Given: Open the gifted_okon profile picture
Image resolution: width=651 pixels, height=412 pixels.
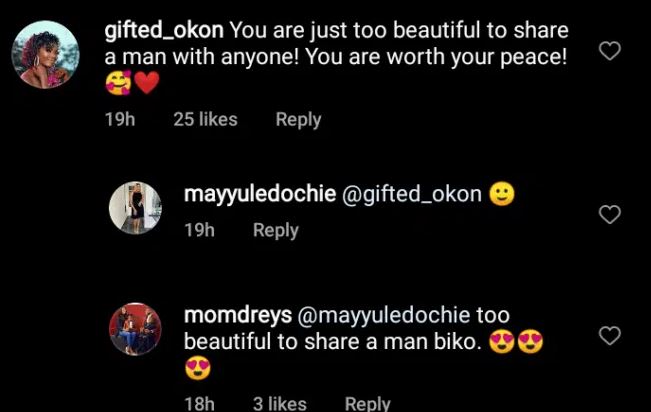Looking at the screenshot, I should 45,52.
